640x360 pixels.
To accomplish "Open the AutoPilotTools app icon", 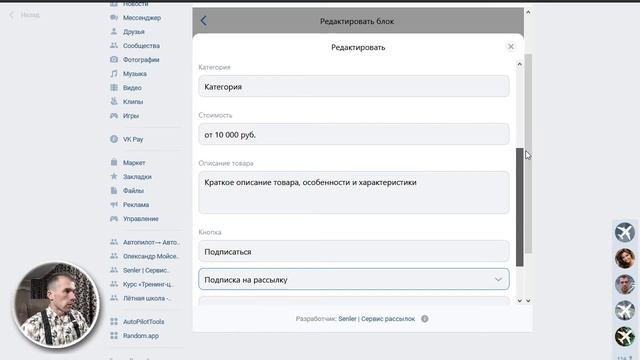I will pyautogui.click(x=114, y=322).
